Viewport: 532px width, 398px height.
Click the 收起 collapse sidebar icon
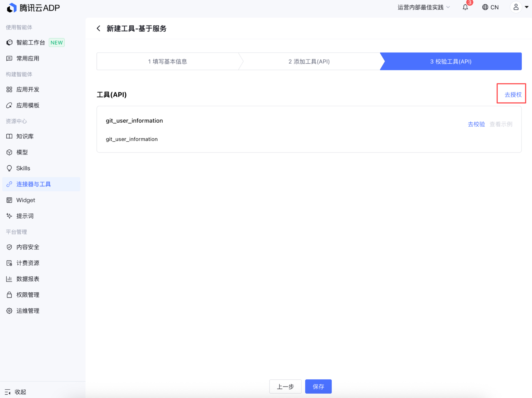(8, 392)
